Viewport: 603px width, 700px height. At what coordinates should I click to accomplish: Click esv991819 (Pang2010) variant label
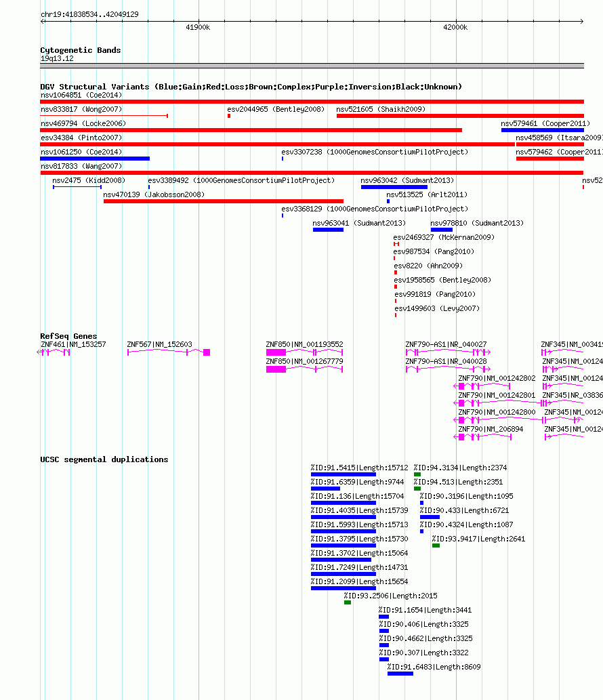point(435,295)
